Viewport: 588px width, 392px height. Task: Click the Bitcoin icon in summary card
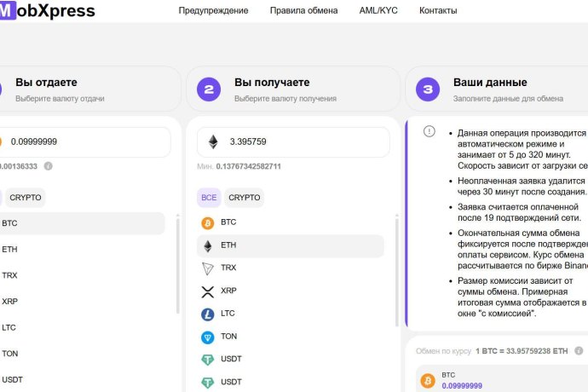[x=428, y=380]
